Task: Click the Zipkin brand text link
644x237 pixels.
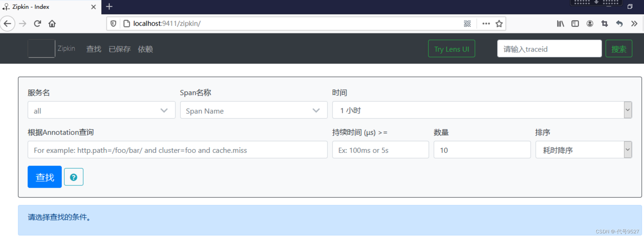Action: click(x=66, y=49)
